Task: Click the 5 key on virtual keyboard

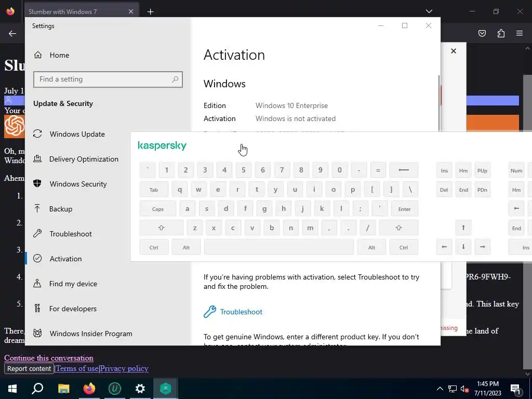Action: pos(243,170)
